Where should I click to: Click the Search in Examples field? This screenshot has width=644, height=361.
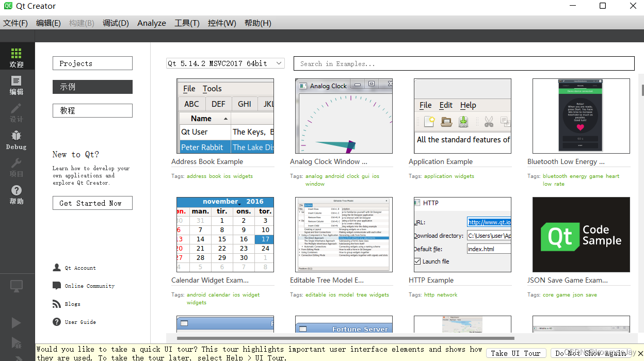(x=464, y=63)
